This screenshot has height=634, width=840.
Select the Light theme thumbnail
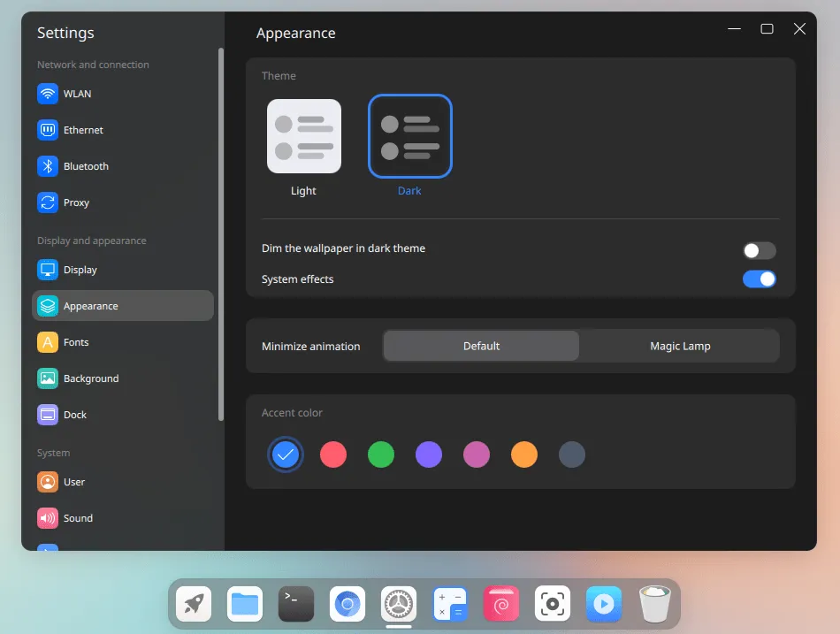pos(304,136)
